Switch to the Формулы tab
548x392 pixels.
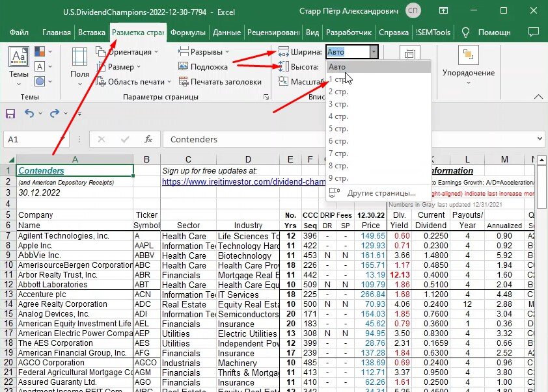(188, 33)
